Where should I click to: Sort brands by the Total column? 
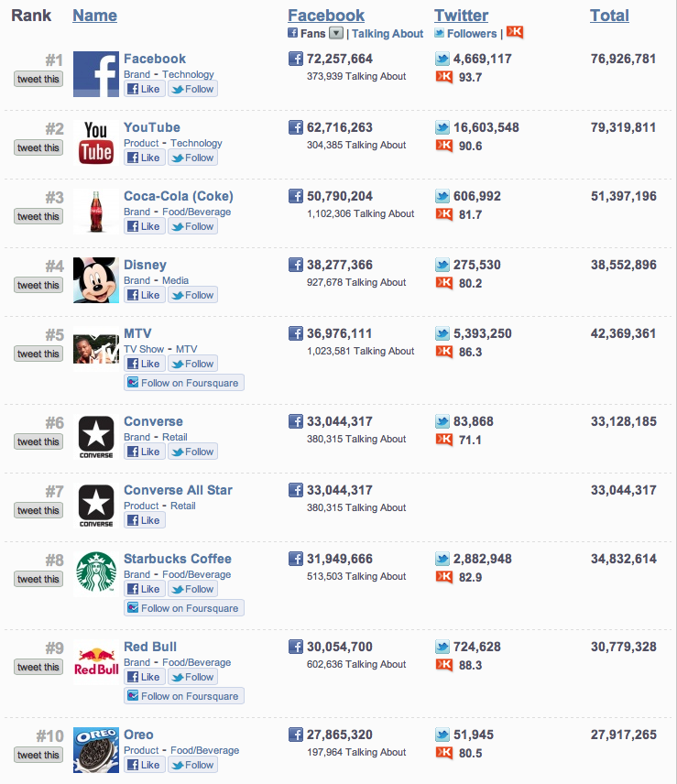[x=609, y=15]
